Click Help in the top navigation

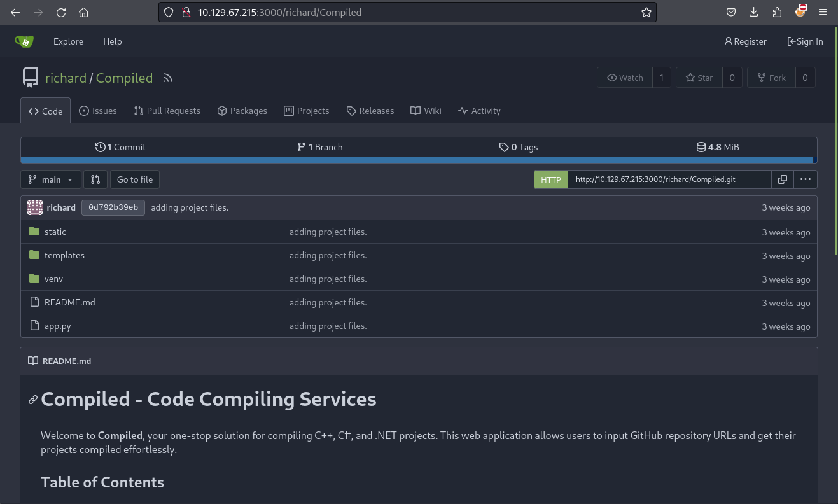(x=112, y=41)
